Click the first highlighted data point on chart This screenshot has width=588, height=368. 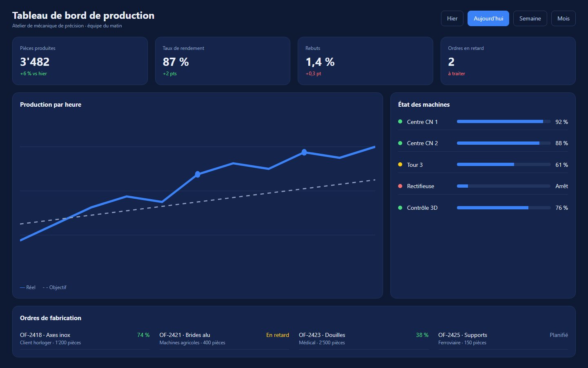198,174
